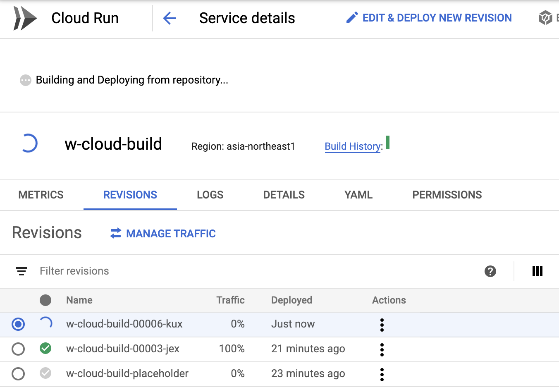The height and width of the screenshot is (392, 559).
Task: Click the green Build History status bar
Action: pos(388,142)
